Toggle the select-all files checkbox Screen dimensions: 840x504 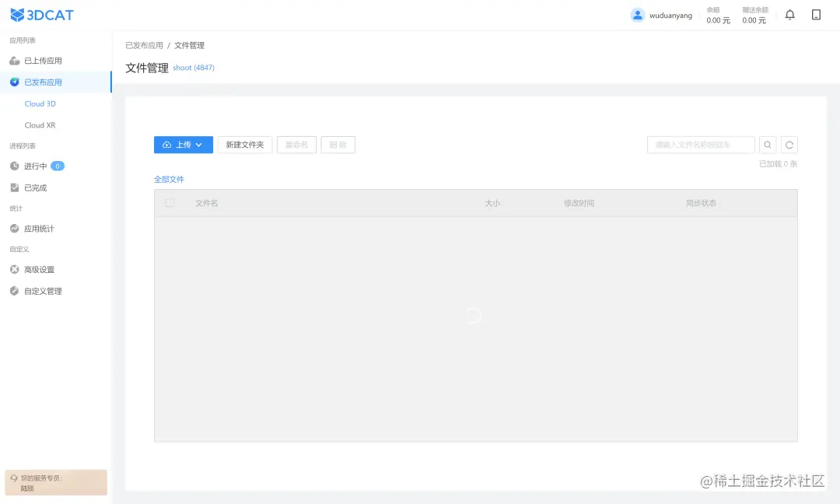[x=170, y=203]
